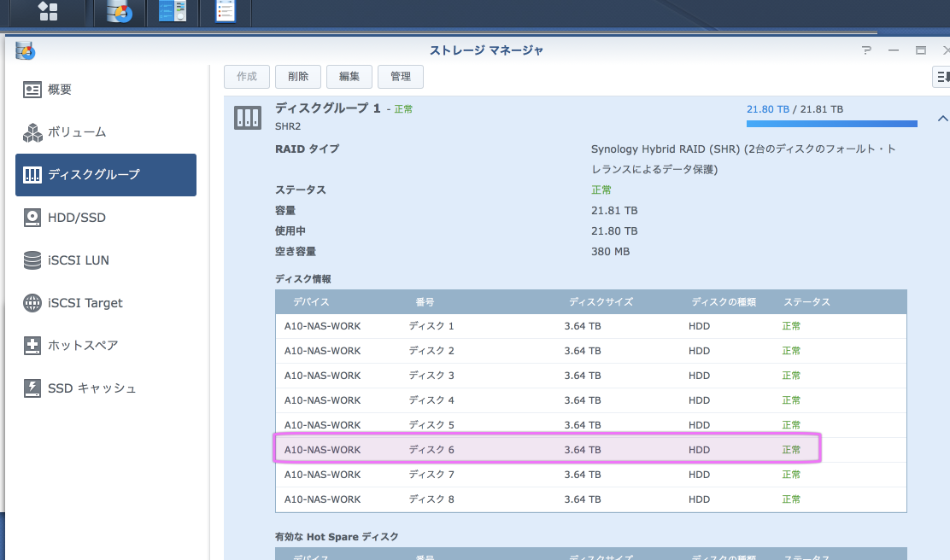
Task: Select HDD/SSD in the sidebar
Action: pyautogui.click(x=76, y=218)
